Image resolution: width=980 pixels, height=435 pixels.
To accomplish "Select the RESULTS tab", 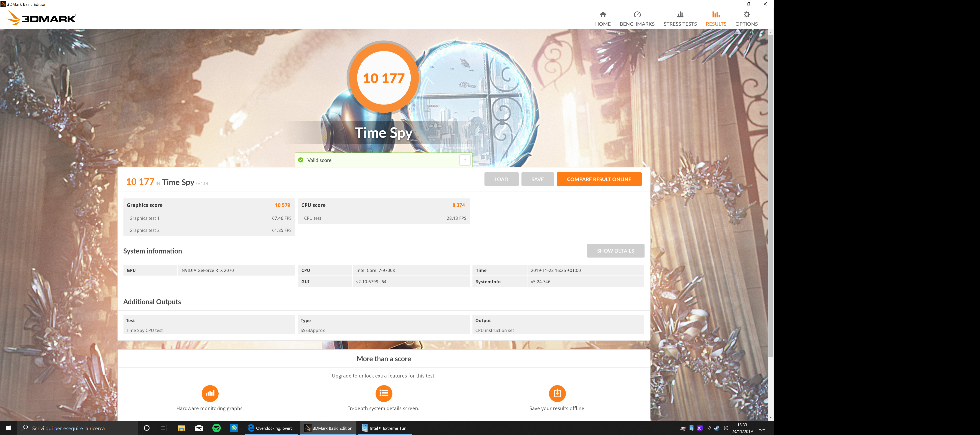I will point(716,19).
